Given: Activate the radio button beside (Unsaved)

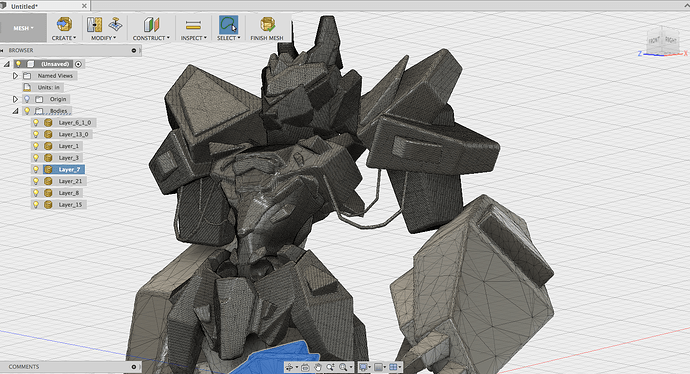Looking at the screenshot, I should coord(78,64).
